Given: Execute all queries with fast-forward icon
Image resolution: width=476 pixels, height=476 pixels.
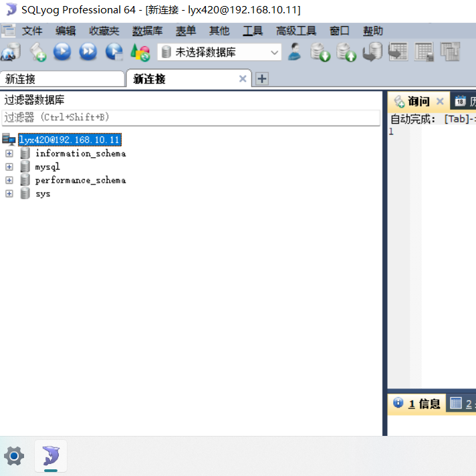Looking at the screenshot, I should click(x=88, y=51).
